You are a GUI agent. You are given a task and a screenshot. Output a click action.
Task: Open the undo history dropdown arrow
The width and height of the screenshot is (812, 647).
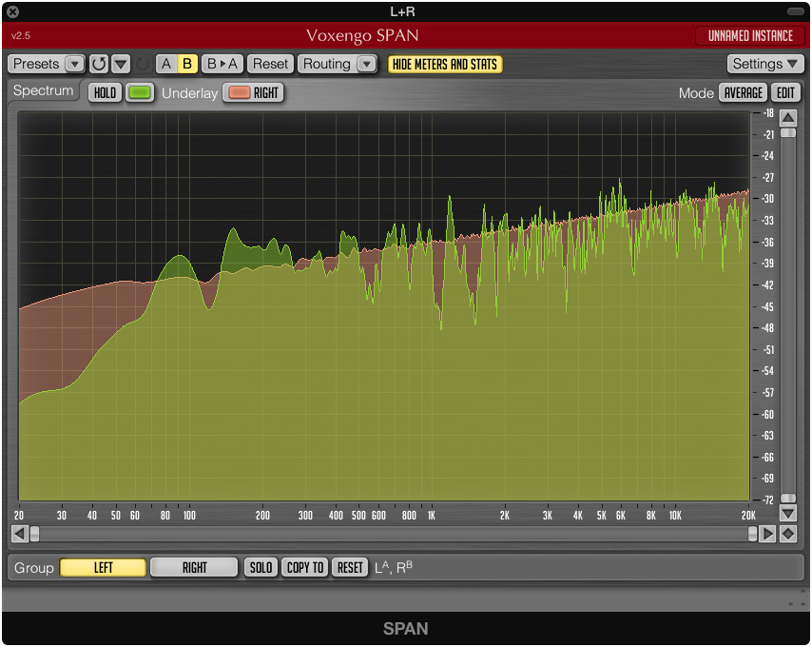121,65
